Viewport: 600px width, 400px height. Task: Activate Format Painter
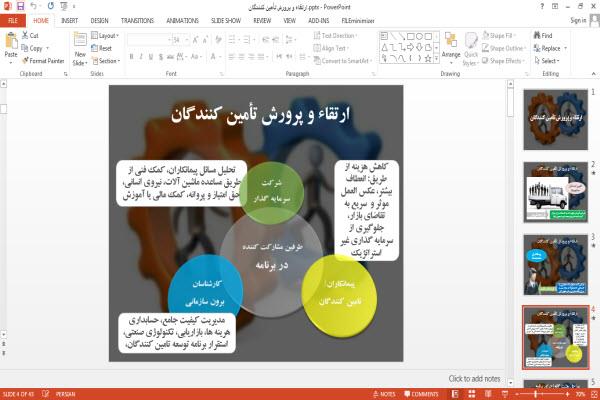43,61
